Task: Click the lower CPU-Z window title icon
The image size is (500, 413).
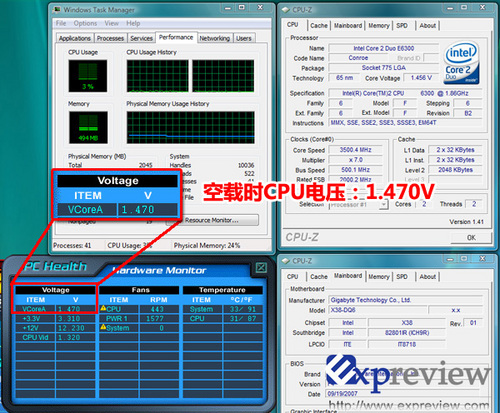Action: pyautogui.click(x=286, y=261)
